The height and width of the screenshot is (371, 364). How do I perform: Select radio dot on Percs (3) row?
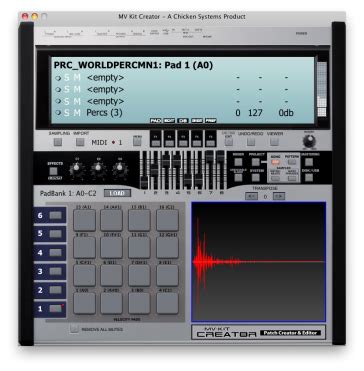click(x=58, y=113)
